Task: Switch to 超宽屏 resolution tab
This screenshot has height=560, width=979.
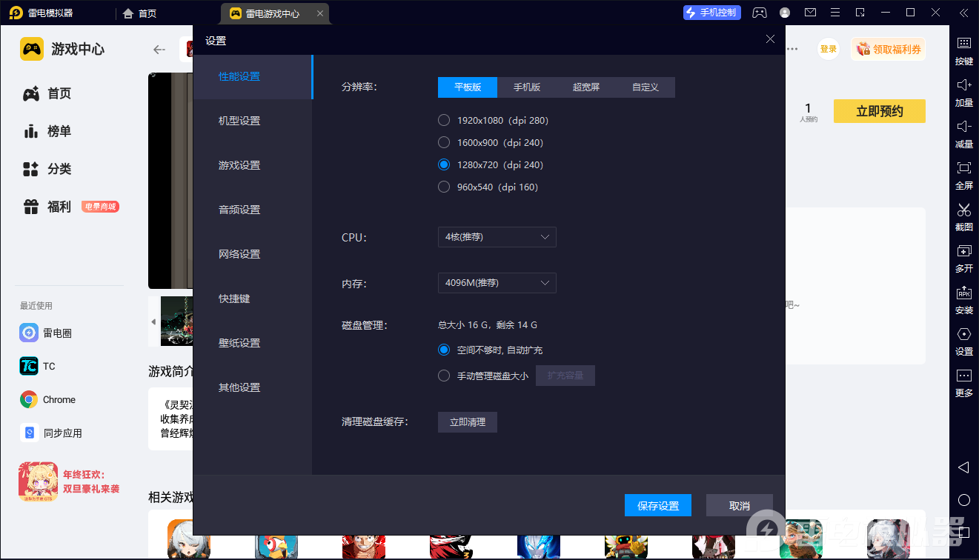Action: (586, 87)
